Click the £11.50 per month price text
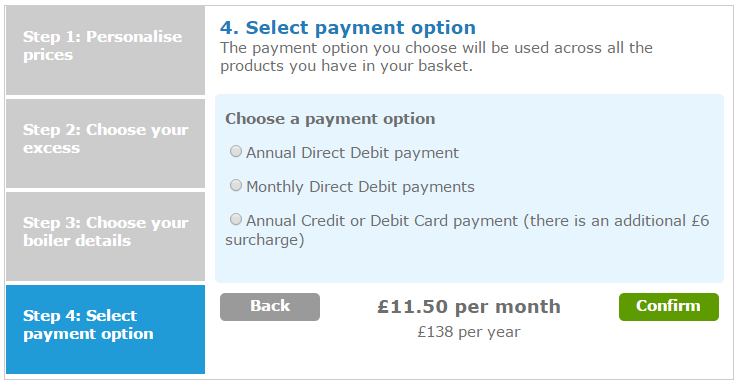The height and width of the screenshot is (385, 738). click(x=469, y=307)
